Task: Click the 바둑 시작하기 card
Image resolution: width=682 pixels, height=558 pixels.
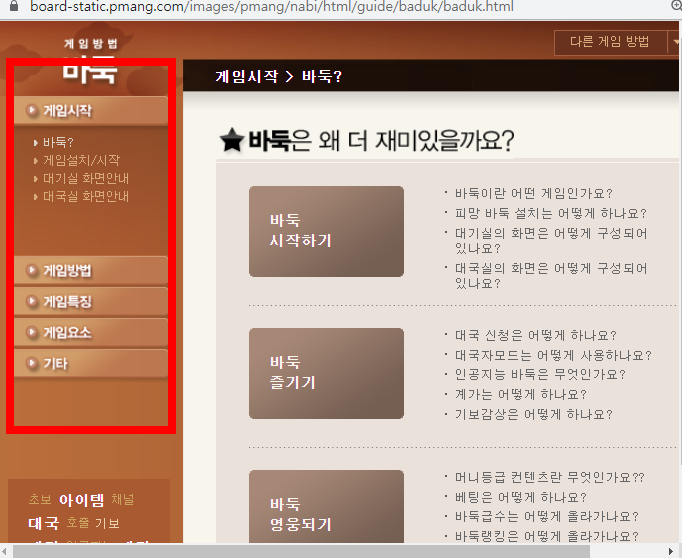Action: coord(326,231)
